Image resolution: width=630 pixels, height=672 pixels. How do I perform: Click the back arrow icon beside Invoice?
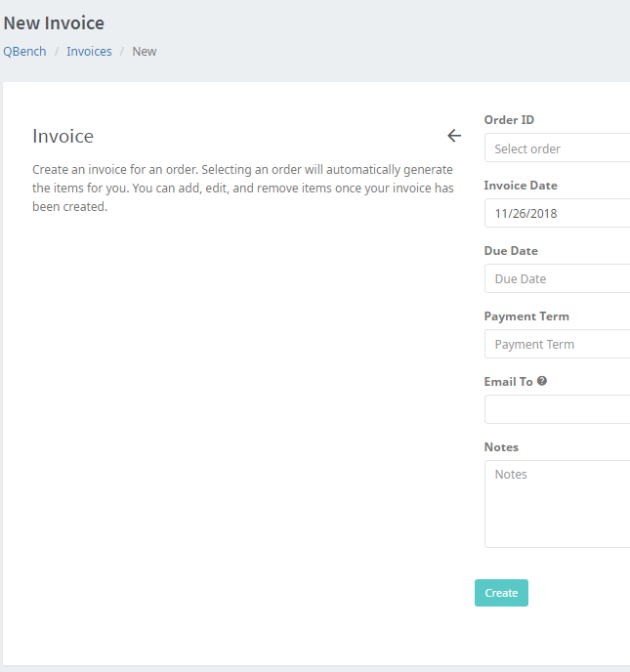tap(453, 136)
